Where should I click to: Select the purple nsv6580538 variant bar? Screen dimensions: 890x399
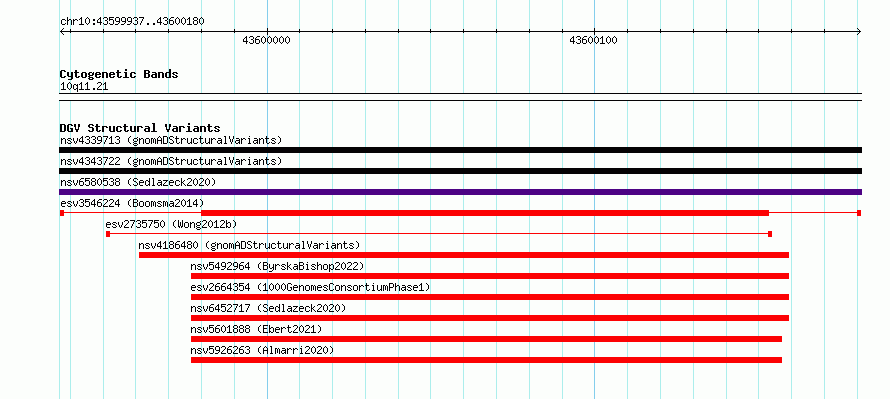tap(460, 192)
